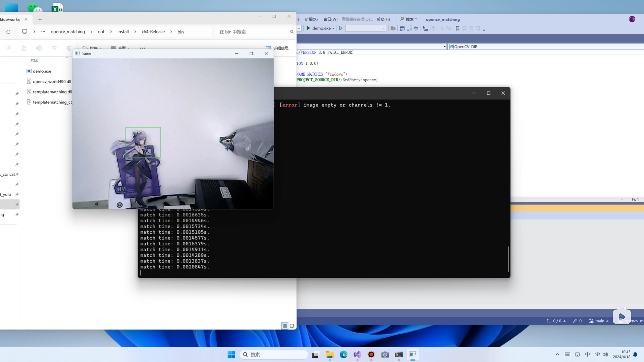
Task: Start debugging with green demo.exe play button
Action: pyautogui.click(x=308, y=28)
